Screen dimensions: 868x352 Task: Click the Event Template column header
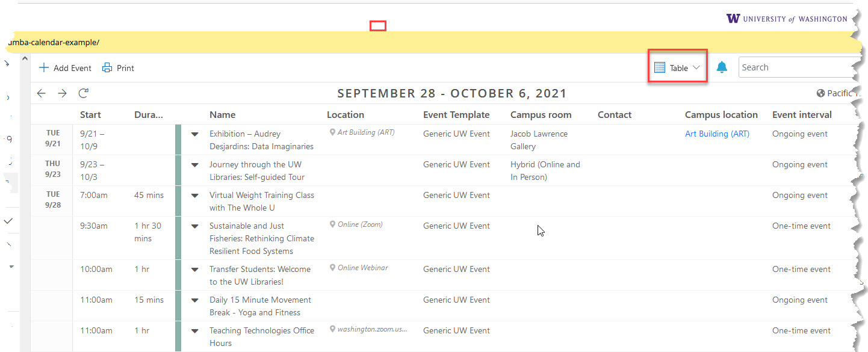pyautogui.click(x=456, y=114)
